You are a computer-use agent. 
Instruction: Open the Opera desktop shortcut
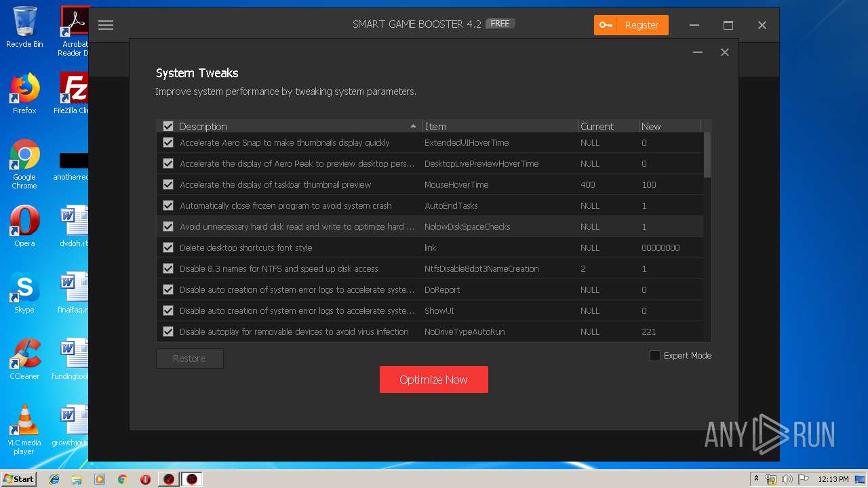24,226
